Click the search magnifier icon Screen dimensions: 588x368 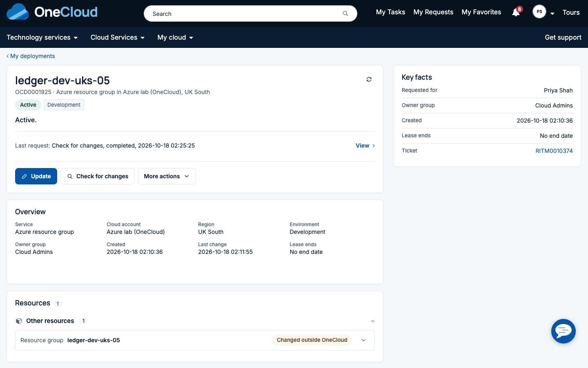(345, 13)
